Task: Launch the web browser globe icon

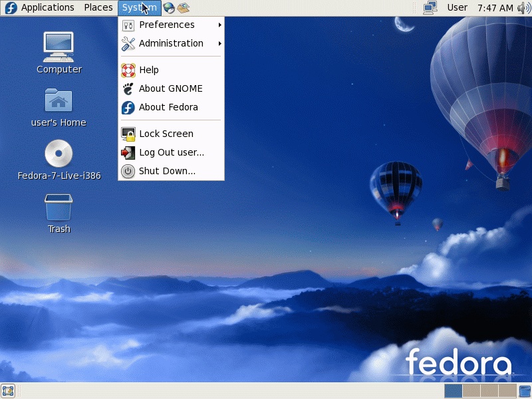Action: pyautogui.click(x=169, y=8)
